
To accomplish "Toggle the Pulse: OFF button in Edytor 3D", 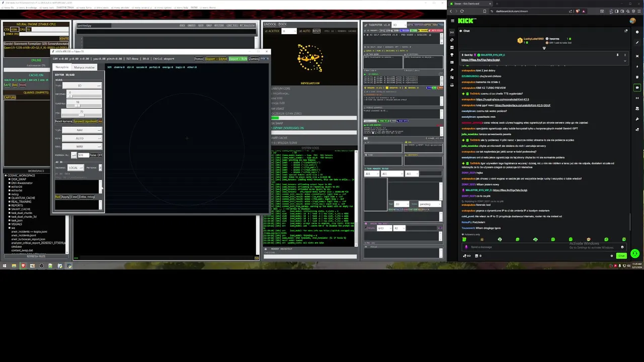I will [96, 155].
